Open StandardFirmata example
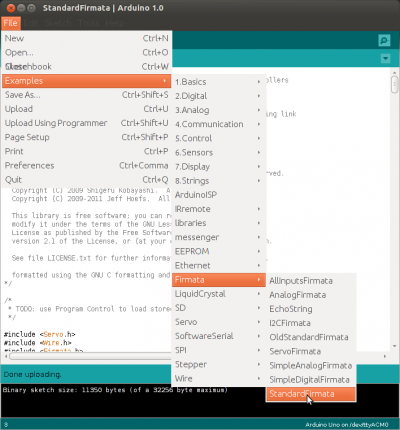Viewport: 400px width, 430px height. (x=311, y=394)
